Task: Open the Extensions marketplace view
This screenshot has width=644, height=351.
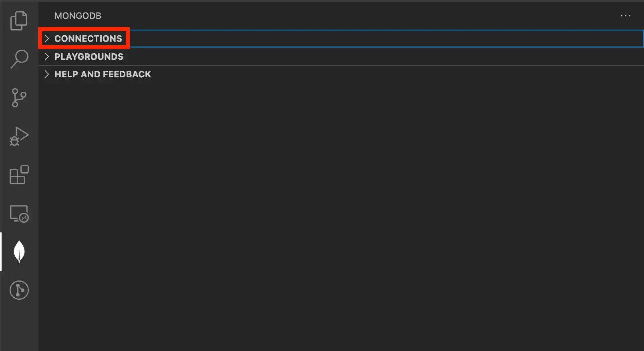Action: [19, 175]
